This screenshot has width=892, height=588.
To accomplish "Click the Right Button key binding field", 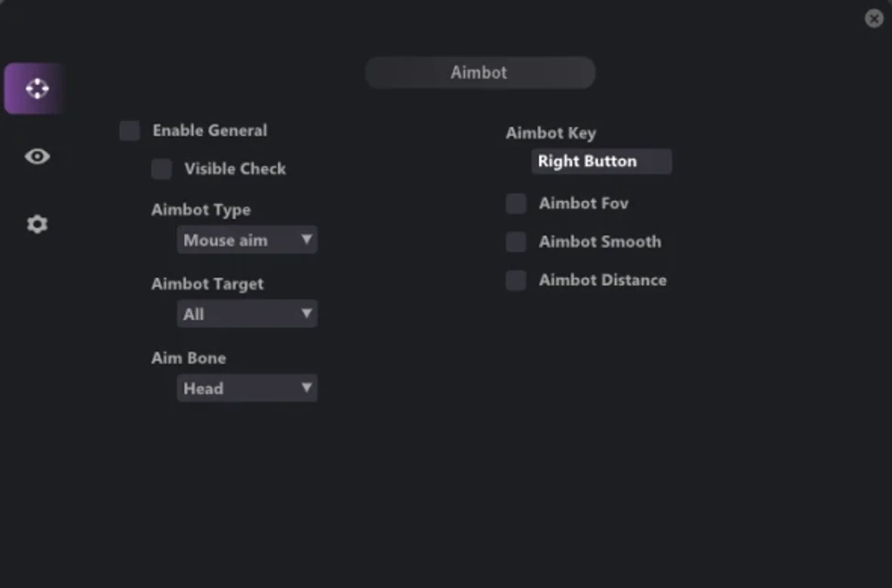I will click(602, 161).
